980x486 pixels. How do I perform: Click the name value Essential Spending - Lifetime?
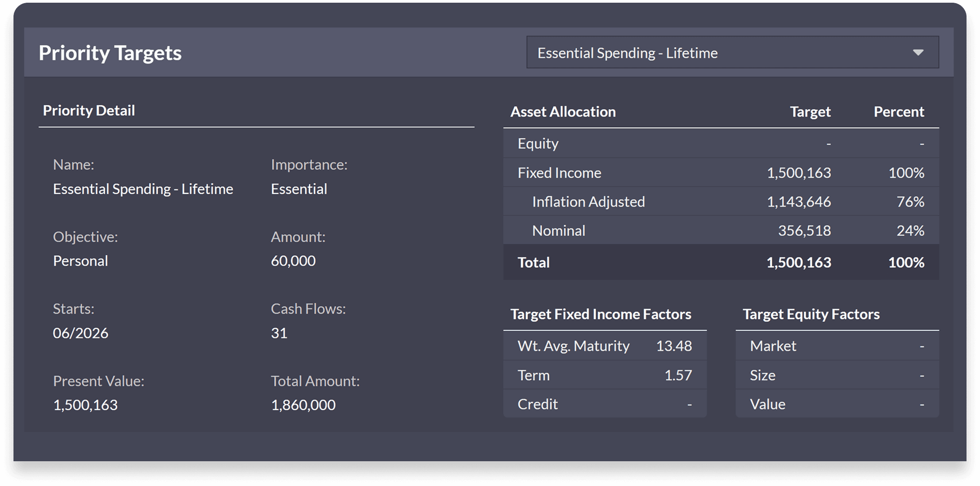pyautogui.click(x=143, y=189)
